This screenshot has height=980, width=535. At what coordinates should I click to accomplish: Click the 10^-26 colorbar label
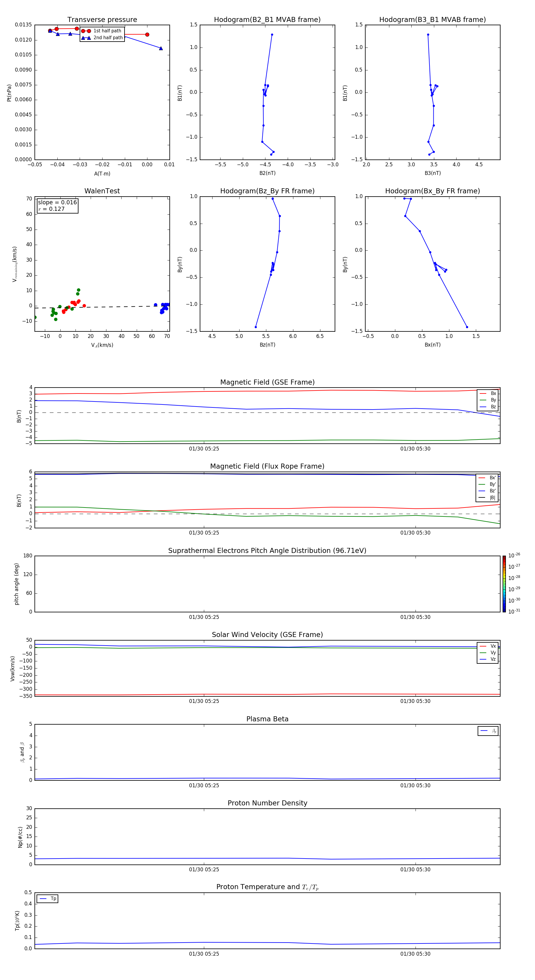coord(514,555)
